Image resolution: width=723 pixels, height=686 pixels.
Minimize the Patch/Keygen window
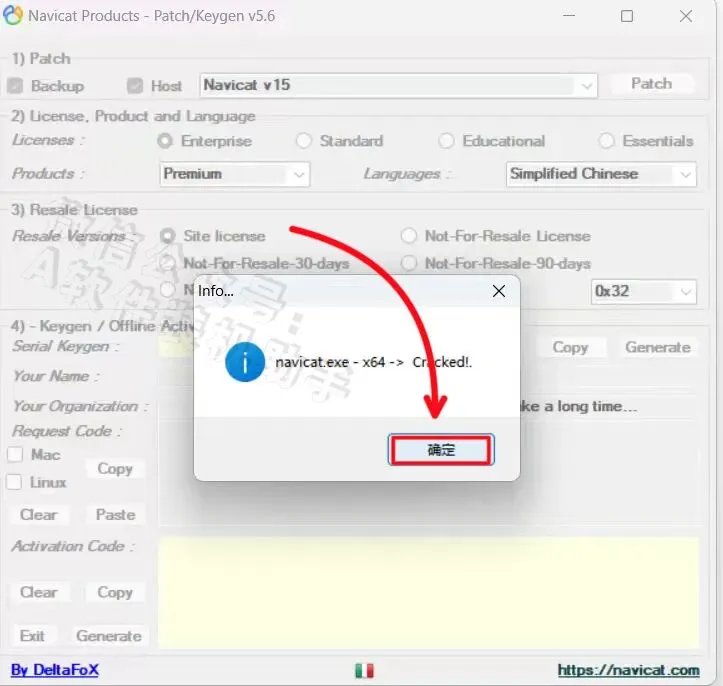tap(569, 16)
